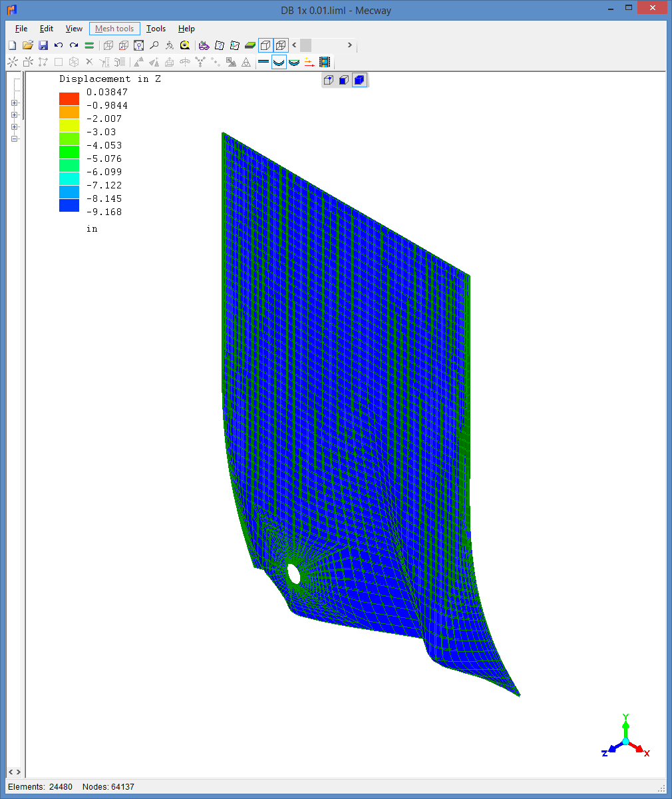Screen dimensions: 672x799
Task: Click the right arrow at bottom of outline panel
Action: [x=18, y=772]
